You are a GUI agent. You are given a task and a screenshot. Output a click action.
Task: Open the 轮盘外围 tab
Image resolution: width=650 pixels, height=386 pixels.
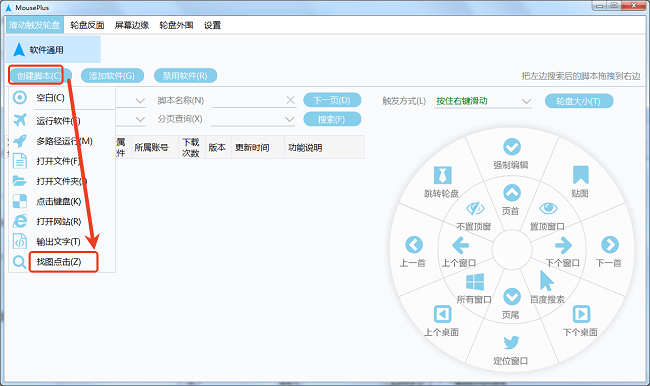coord(176,25)
